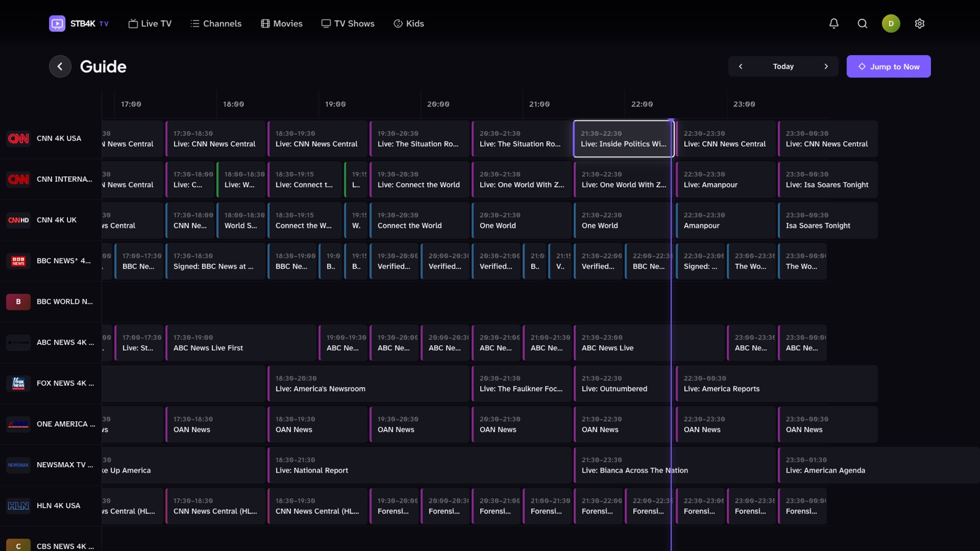Click the Guide page heading

tap(103, 67)
